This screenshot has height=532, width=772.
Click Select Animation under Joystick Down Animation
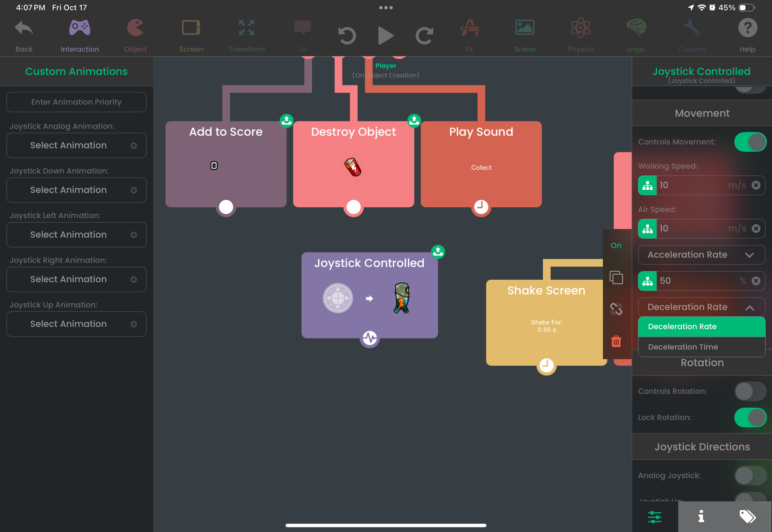point(69,190)
